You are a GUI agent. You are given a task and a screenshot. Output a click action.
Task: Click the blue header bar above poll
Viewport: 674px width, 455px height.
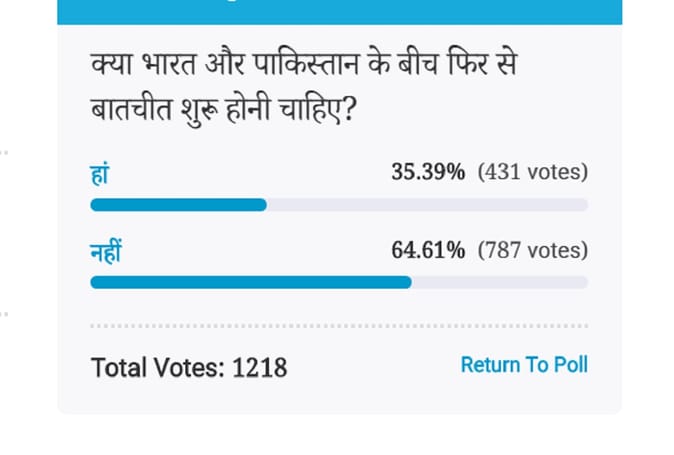click(x=339, y=11)
